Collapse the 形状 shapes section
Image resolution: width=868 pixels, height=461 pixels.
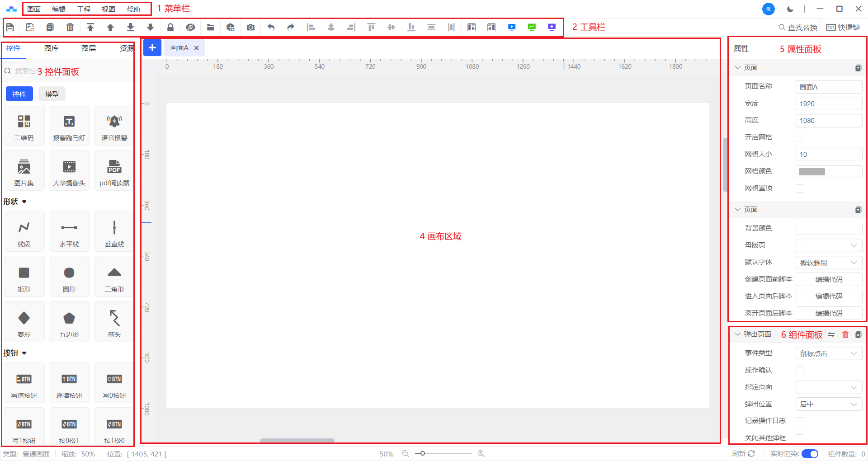coord(24,202)
